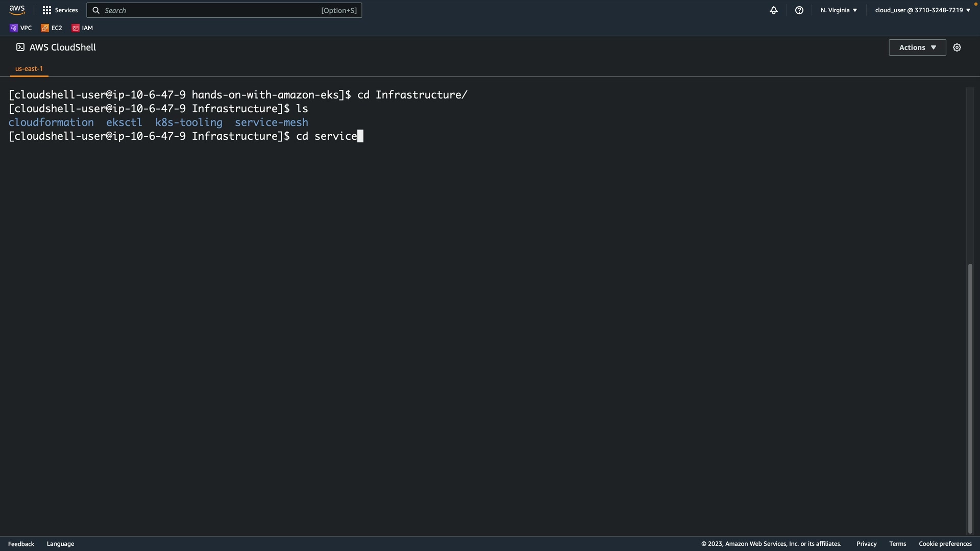Click Language in the footer
The width and height of the screenshot is (980, 551).
pyautogui.click(x=60, y=544)
